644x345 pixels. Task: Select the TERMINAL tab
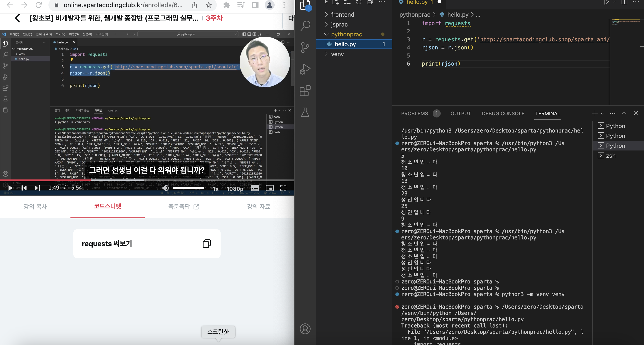548,114
